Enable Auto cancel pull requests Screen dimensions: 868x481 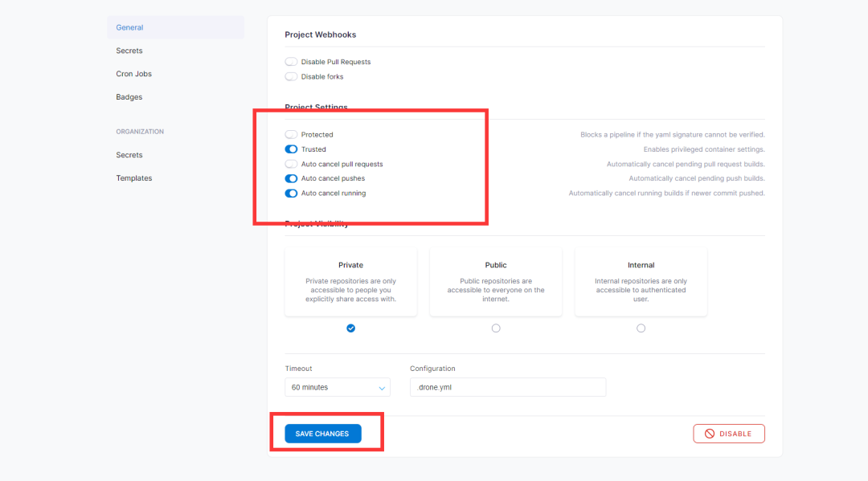[291, 164]
